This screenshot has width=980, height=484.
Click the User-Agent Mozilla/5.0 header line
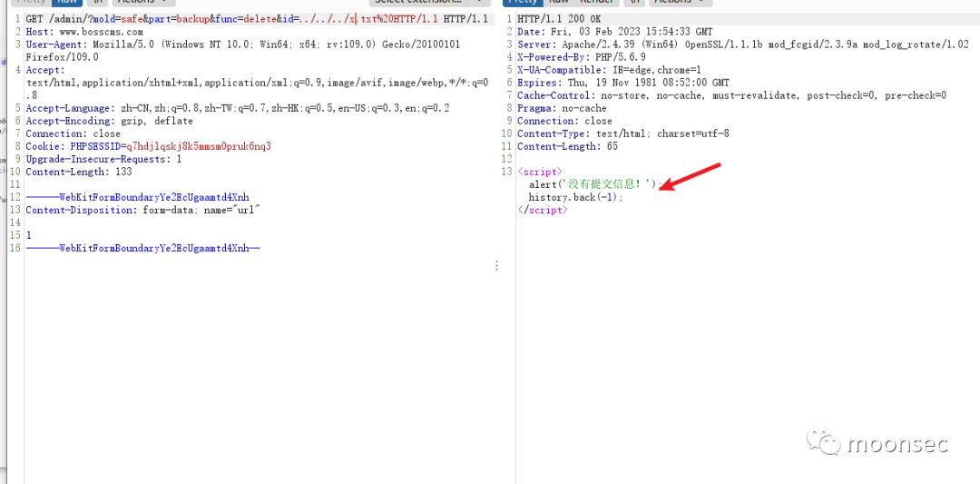coord(244,44)
